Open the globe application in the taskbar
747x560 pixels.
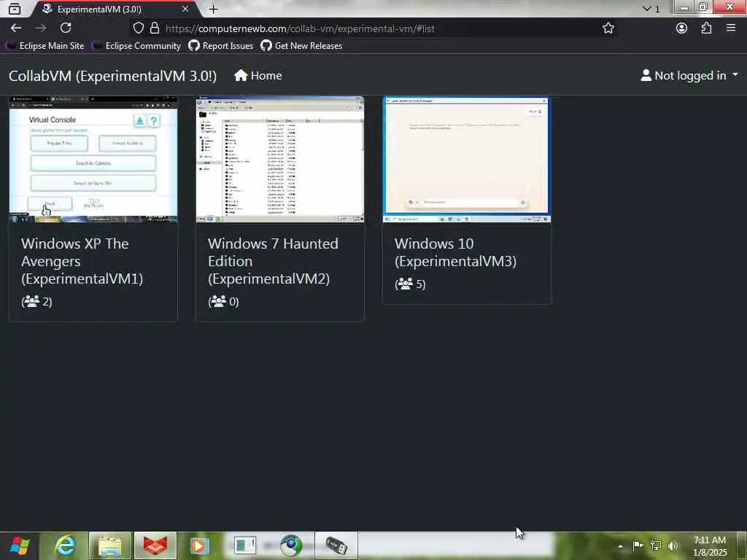[291, 545]
